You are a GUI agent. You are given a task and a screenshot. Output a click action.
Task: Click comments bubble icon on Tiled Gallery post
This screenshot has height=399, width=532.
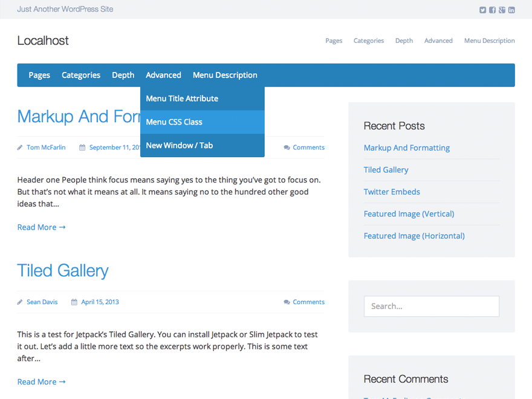click(287, 302)
